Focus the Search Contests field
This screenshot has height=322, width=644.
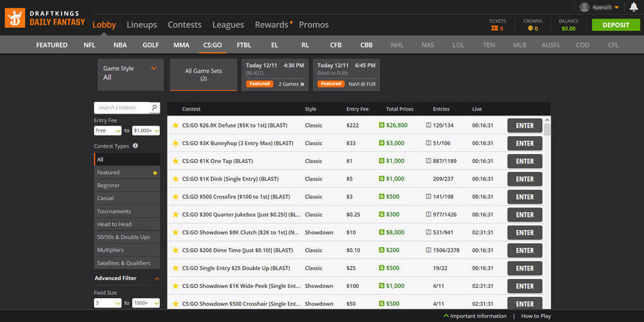click(x=122, y=108)
